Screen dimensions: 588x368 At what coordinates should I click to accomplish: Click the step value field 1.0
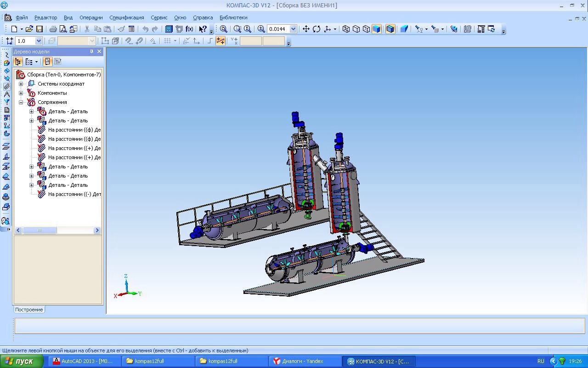tap(25, 41)
